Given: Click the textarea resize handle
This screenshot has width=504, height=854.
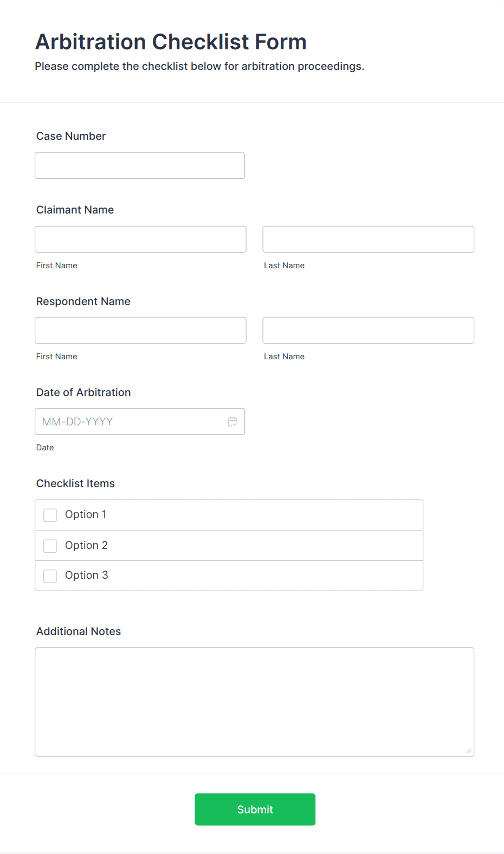Looking at the screenshot, I should 468,751.
